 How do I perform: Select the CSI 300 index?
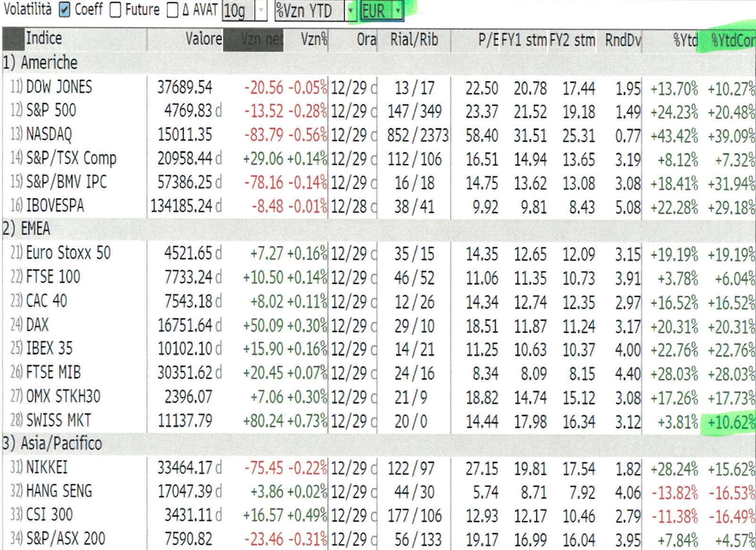point(50,514)
